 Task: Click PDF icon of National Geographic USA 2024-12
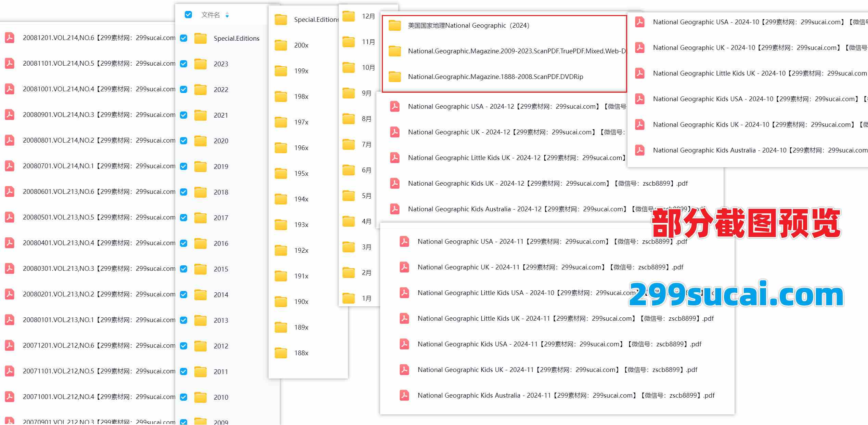(395, 106)
